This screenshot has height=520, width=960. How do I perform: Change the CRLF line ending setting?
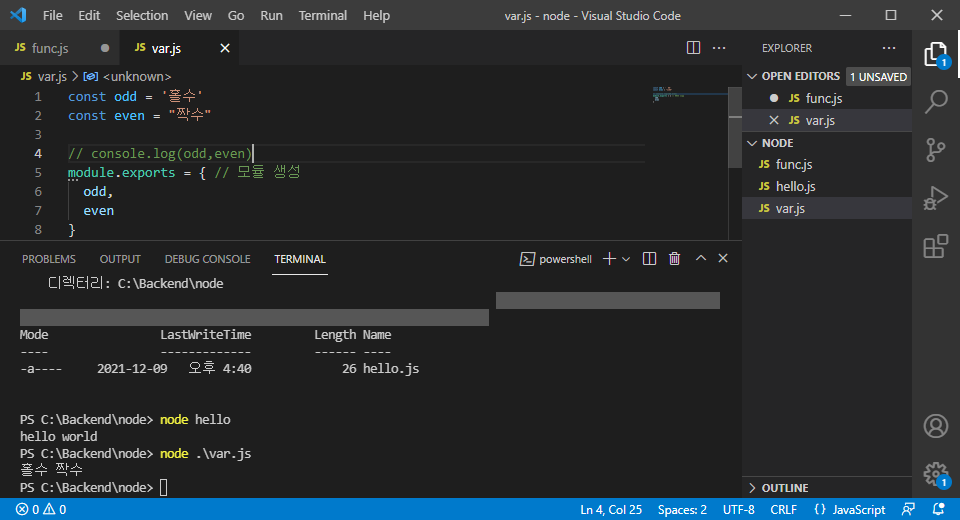click(783, 510)
